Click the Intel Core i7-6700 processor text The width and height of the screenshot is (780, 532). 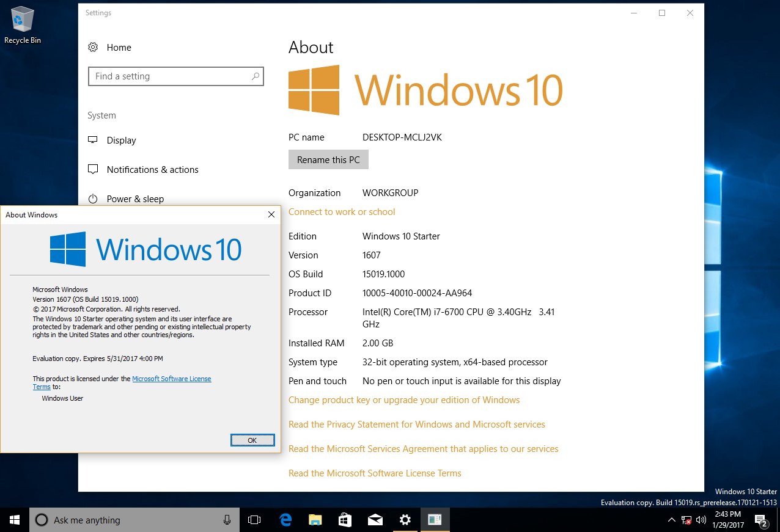[458, 318]
